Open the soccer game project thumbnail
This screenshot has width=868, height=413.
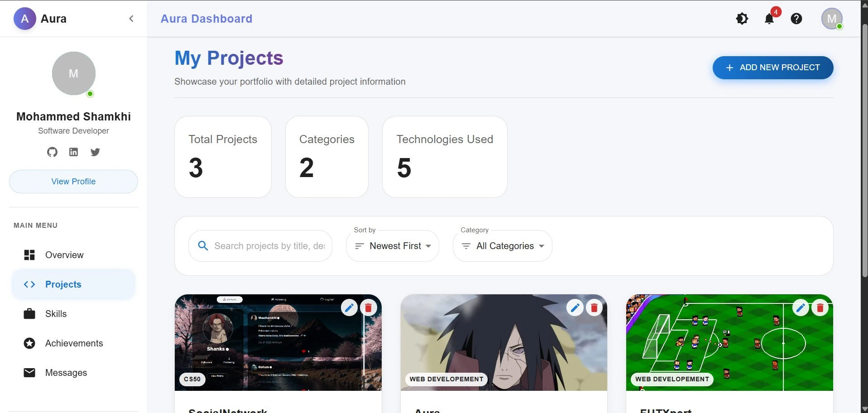point(729,342)
